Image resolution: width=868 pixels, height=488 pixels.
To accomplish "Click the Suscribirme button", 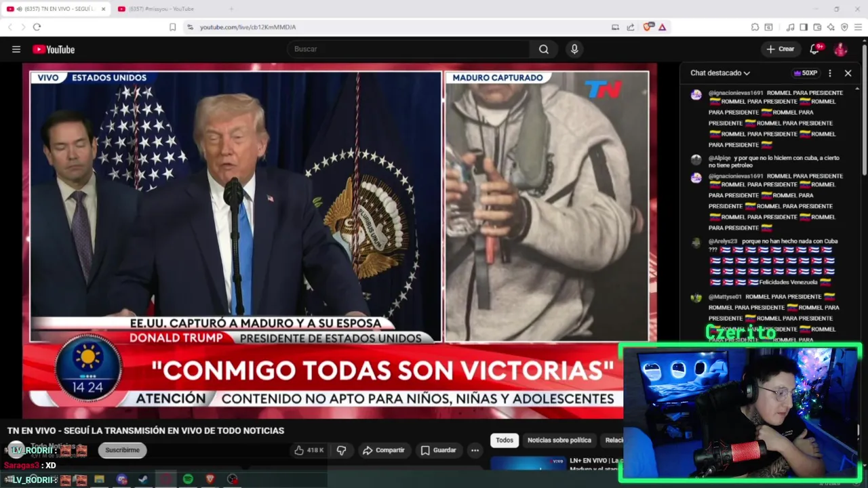I will 122,450.
